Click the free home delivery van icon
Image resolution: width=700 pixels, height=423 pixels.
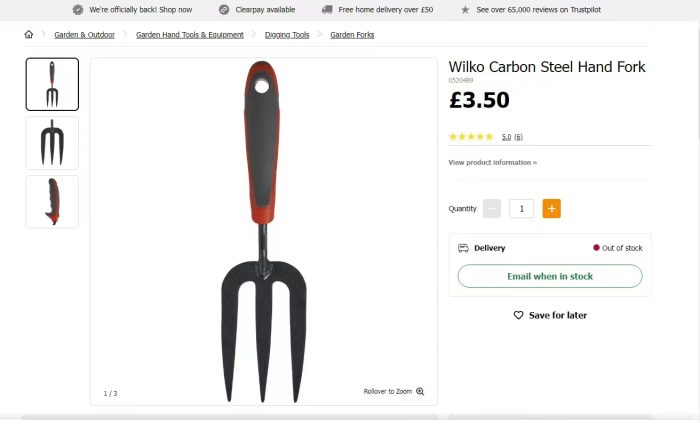coord(327,10)
